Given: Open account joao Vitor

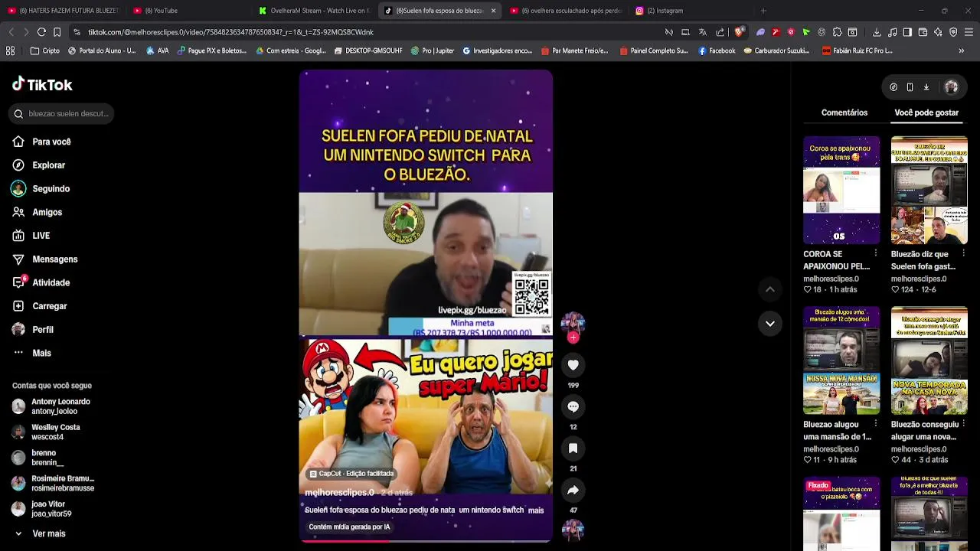Looking at the screenshot, I should pyautogui.click(x=42, y=509).
